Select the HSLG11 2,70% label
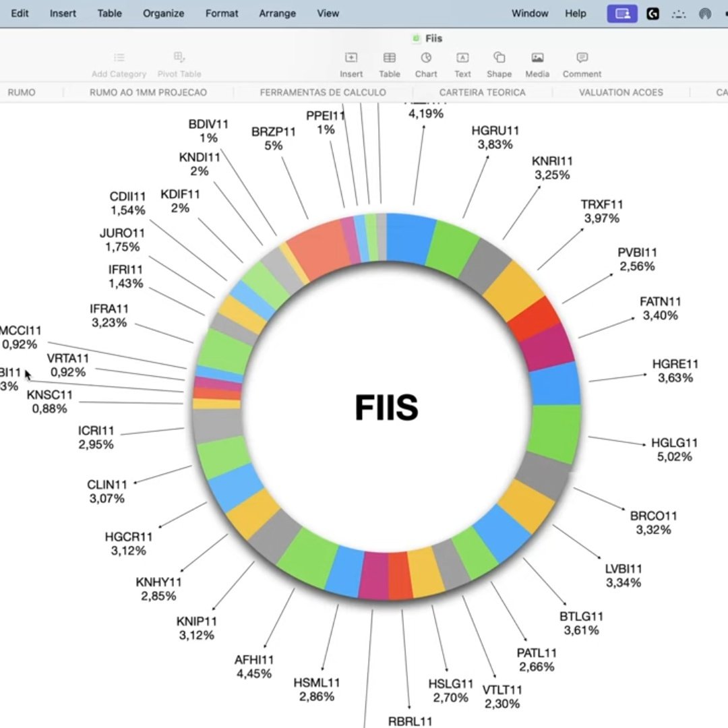 450,690
